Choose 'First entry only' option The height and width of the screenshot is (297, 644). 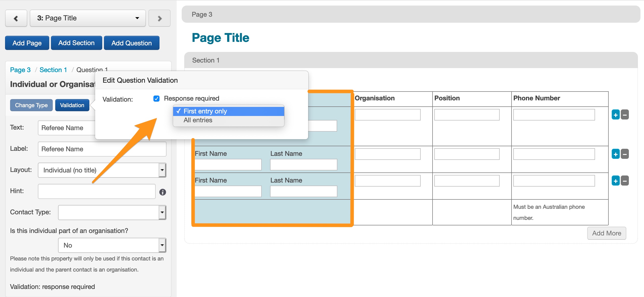click(x=205, y=111)
